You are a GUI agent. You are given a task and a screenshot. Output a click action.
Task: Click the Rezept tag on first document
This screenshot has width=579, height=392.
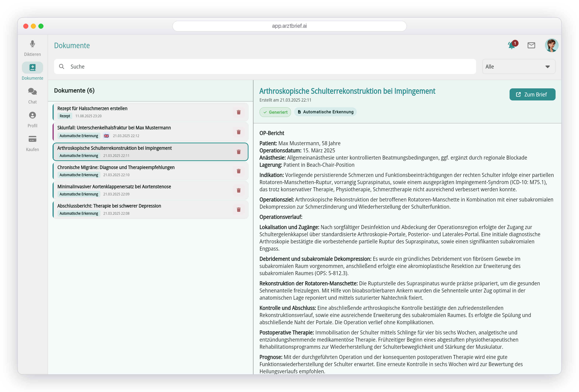[65, 116]
